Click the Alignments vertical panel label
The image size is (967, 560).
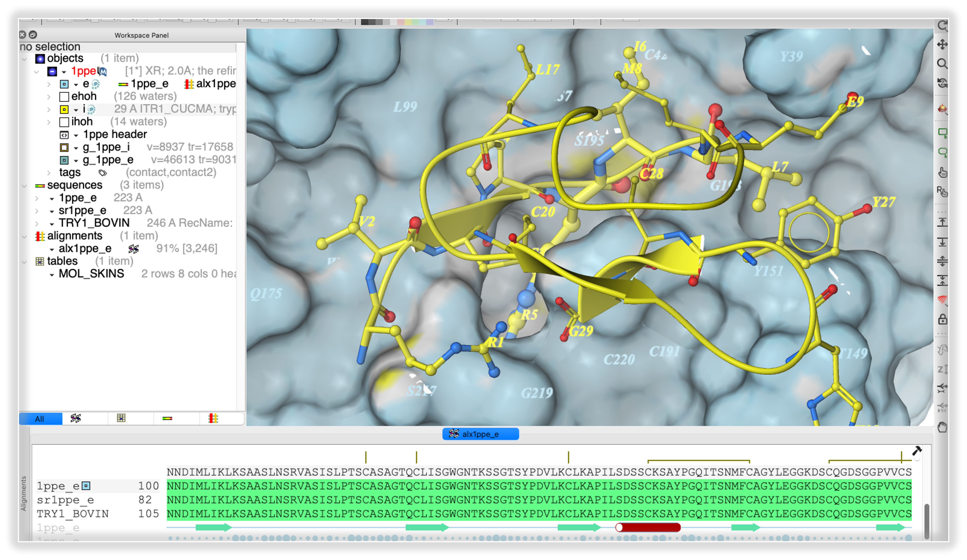[x=24, y=494]
